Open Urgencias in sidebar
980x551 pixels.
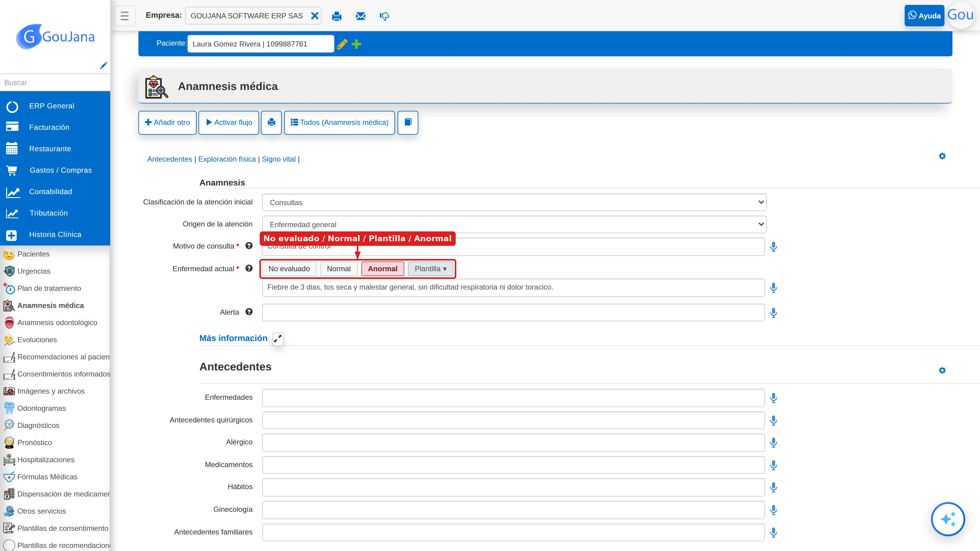click(55, 271)
